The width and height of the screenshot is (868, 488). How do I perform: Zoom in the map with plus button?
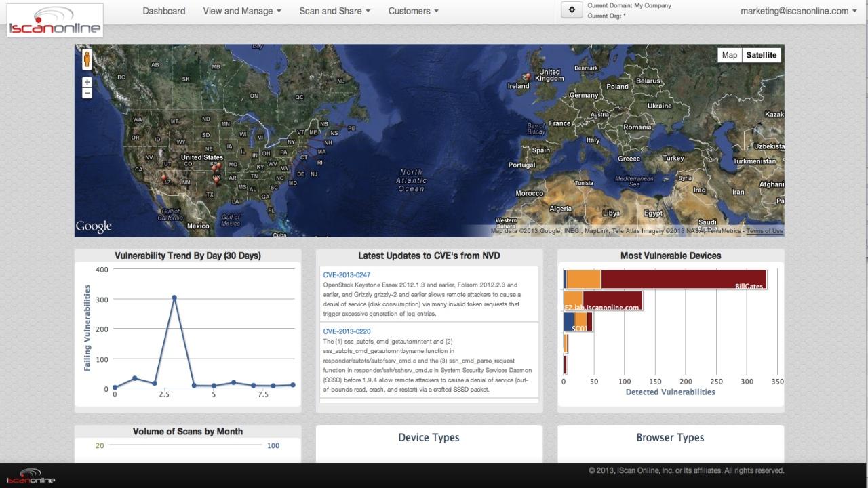(x=87, y=83)
